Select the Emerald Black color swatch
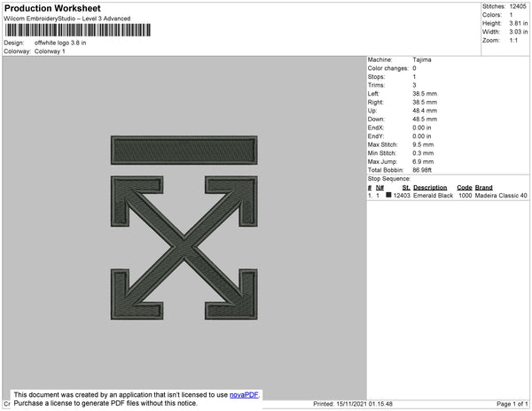532x411 pixels. point(388,195)
